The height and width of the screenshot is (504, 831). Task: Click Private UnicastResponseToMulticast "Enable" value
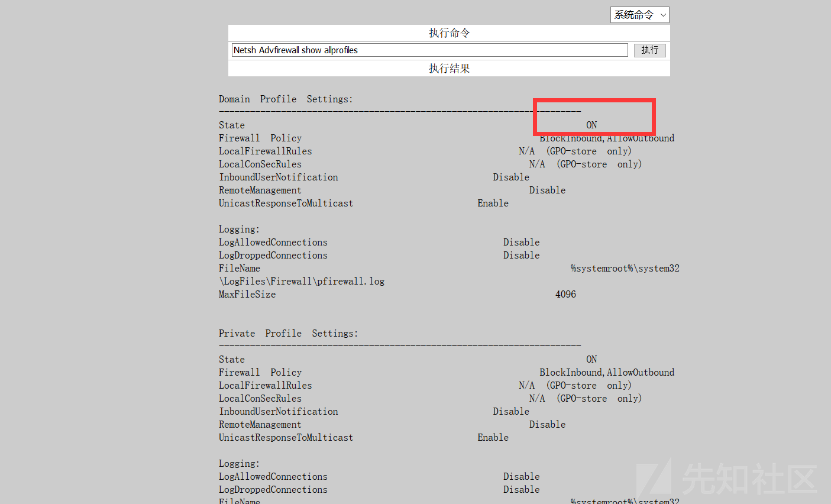click(x=493, y=438)
